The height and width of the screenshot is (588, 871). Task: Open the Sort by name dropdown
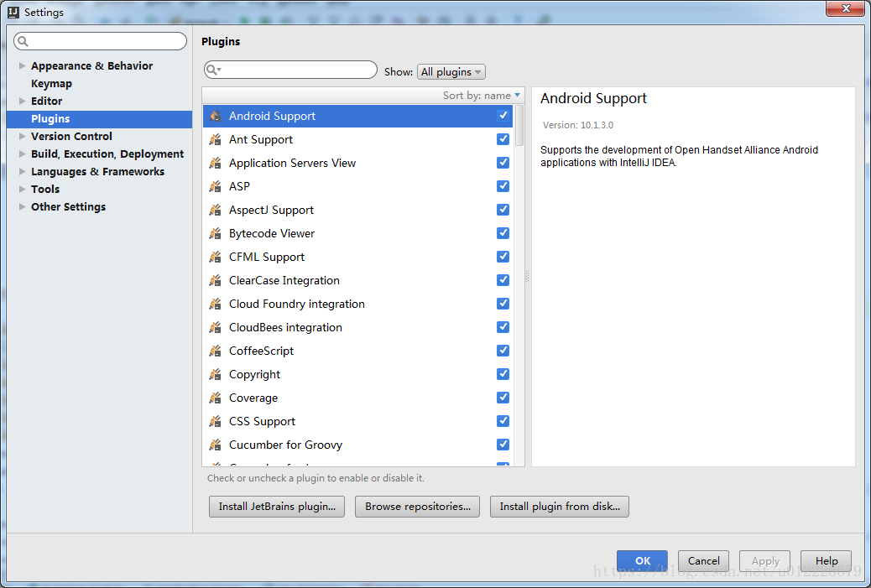pyautogui.click(x=482, y=96)
